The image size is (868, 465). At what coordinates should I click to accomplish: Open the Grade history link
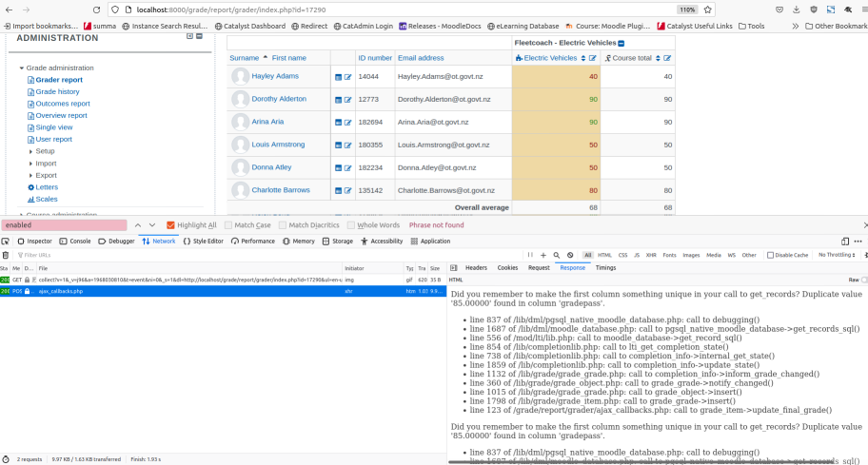(x=57, y=92)
